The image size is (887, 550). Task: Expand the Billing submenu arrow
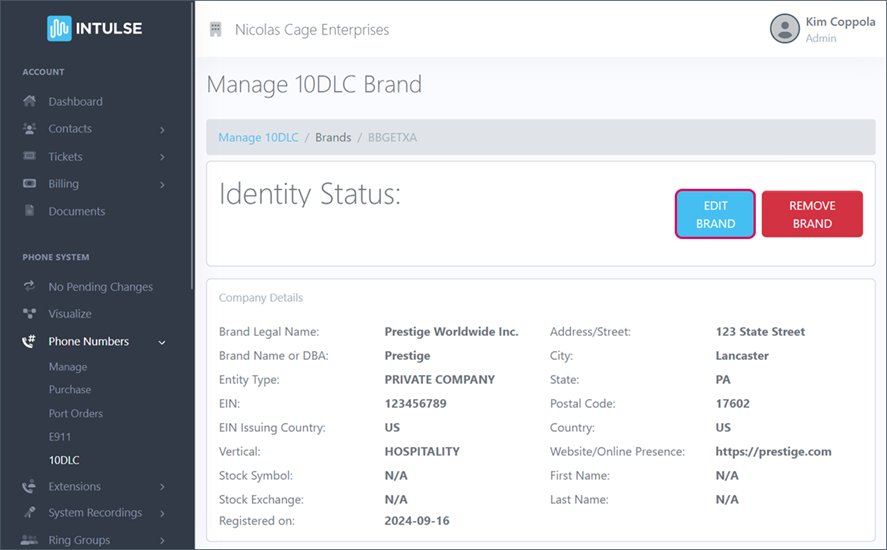click(x=162, y=185)
